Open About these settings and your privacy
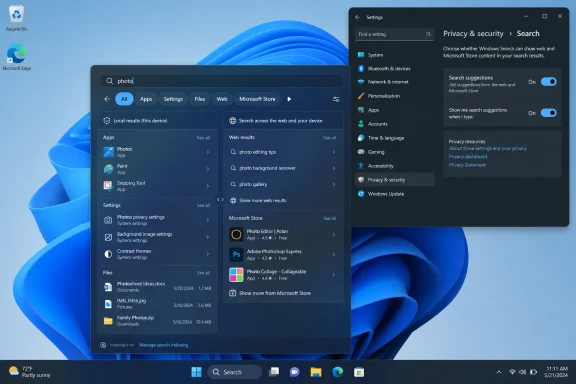576x384 pixels. pos(487,148)
